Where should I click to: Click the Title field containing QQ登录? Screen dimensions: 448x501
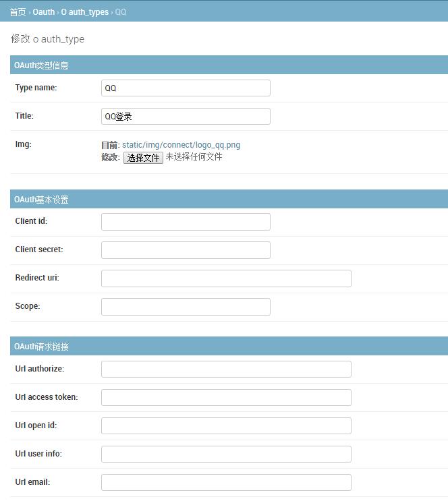click(186, 116)
